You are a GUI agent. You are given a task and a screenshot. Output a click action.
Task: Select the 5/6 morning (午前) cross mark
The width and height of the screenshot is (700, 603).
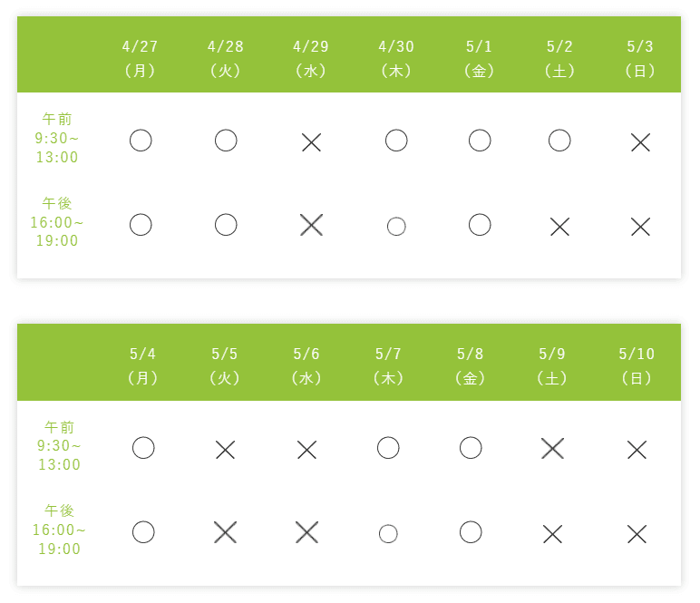pos(306,449)
